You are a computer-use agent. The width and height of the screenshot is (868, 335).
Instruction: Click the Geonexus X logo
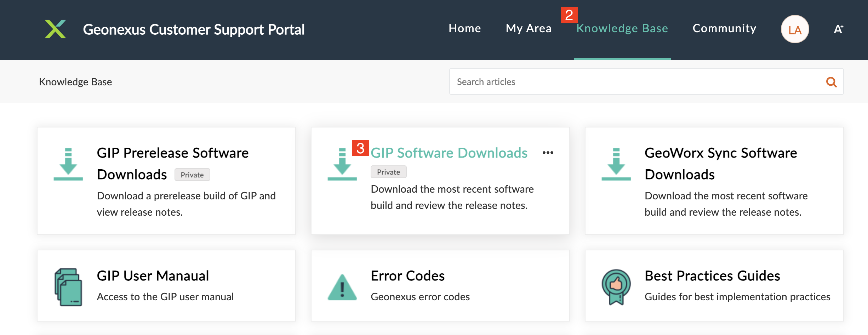55,29
